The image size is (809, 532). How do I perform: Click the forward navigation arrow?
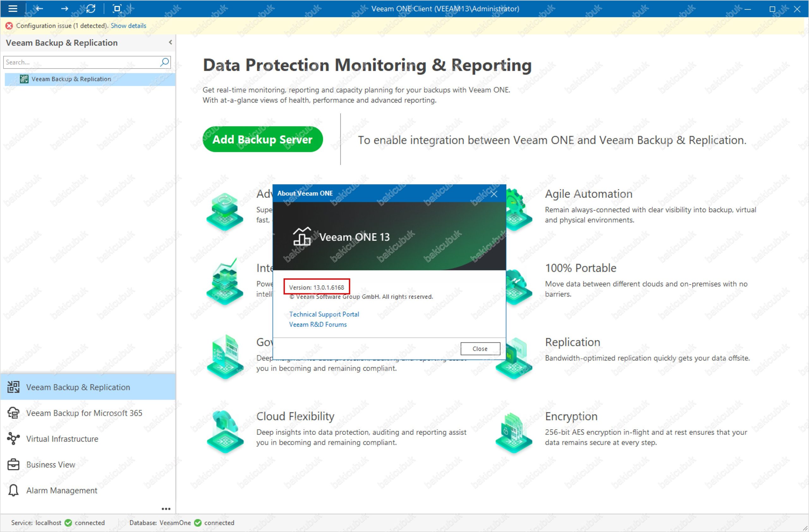(64, 9)
